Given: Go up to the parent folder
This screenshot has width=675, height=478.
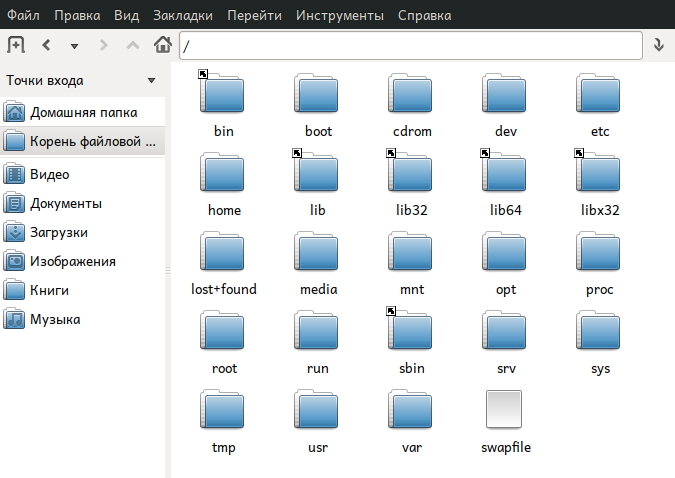Looking at the screenshot, I should click(133, 45).
